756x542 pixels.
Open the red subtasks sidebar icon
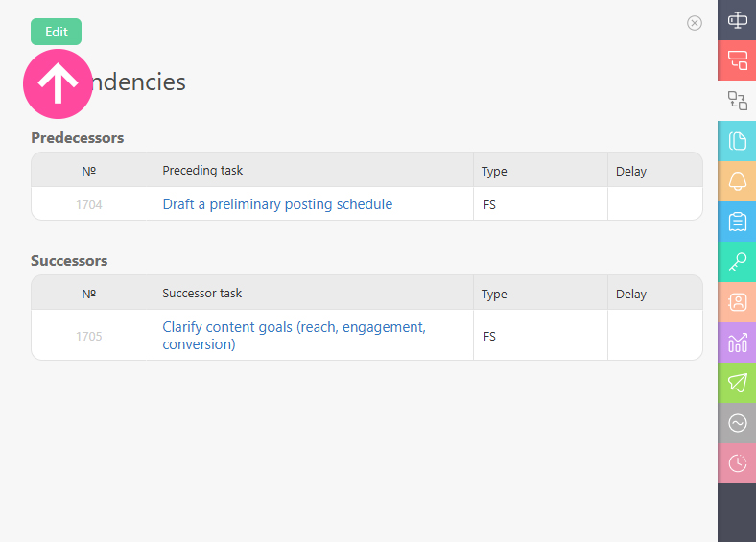tap(737, 59)
